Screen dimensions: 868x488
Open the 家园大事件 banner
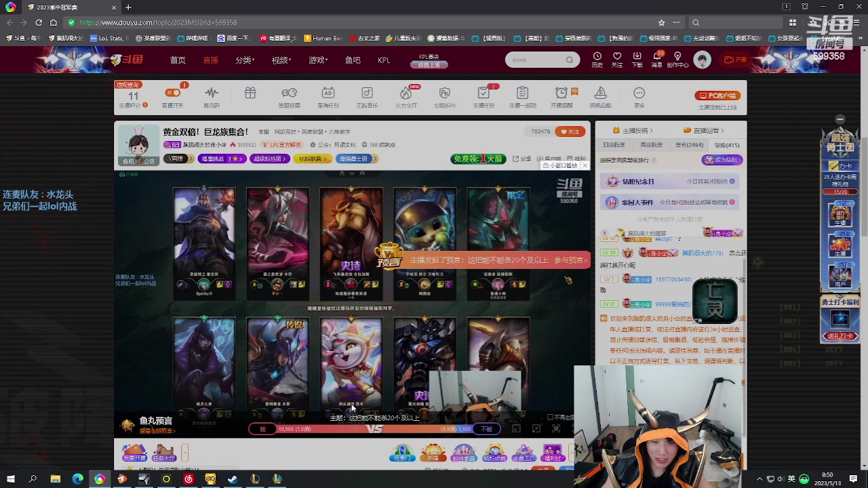tap(669, 202)
